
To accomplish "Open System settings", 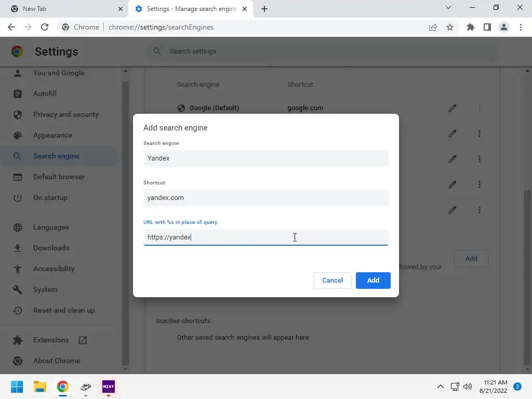I will coord(58,290).
